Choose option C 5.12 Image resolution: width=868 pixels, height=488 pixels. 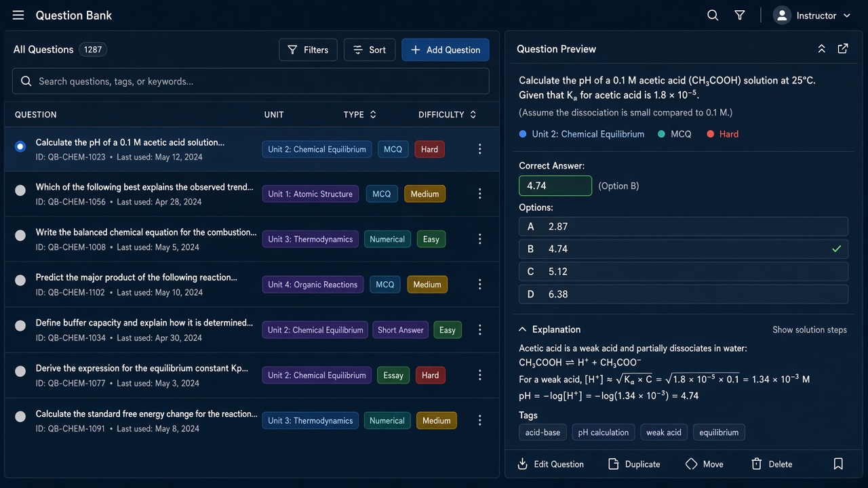pos(684,272)
